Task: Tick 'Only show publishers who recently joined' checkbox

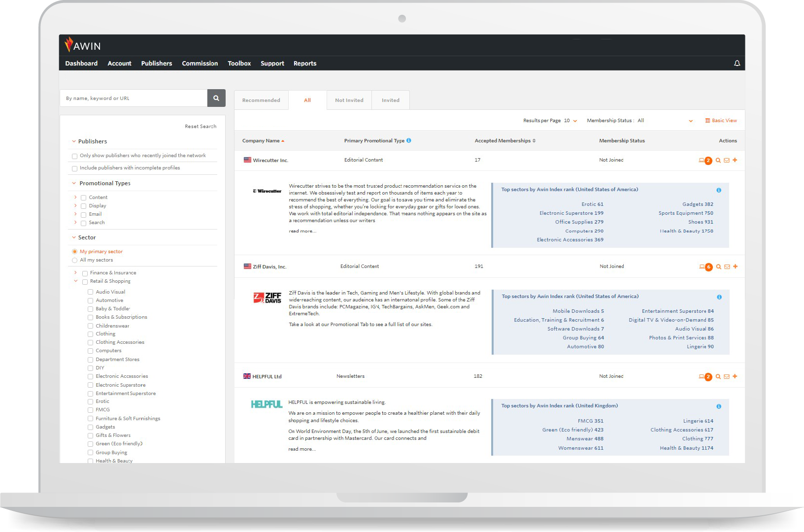Action: point(75,156)
